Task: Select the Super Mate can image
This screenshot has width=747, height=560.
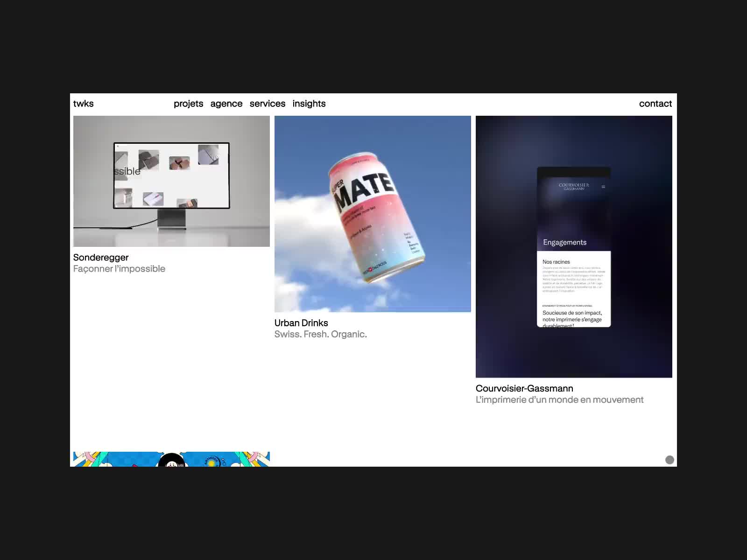Action: click(x=373, y=214)
